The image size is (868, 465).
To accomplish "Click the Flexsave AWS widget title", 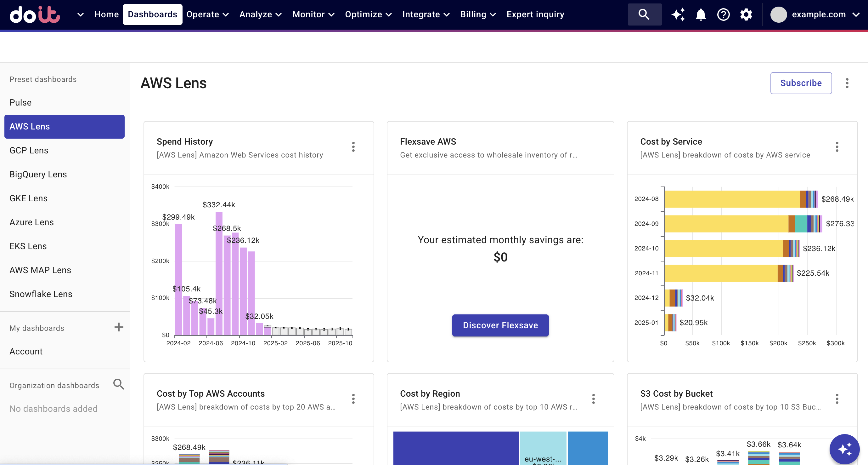I will (428, 142).
